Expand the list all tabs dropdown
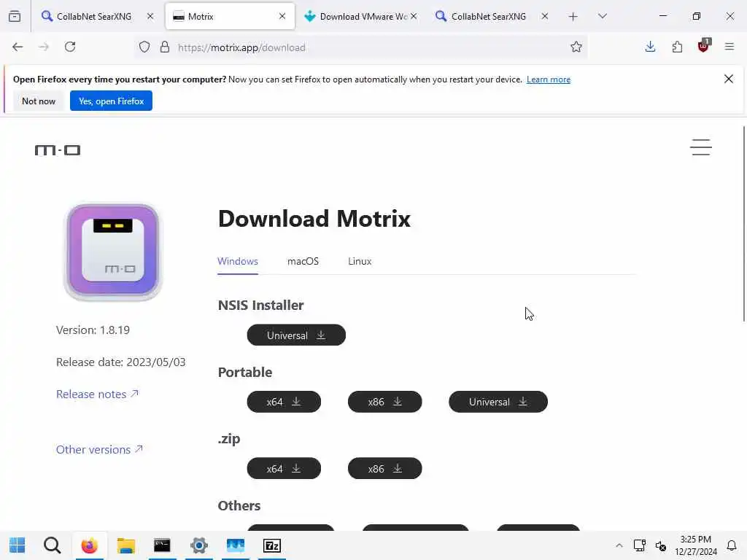The image size is (747, 560). (602, 16)
